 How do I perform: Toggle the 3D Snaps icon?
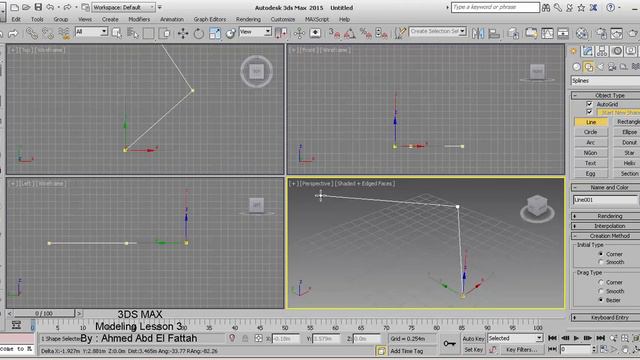tap(334, 33)
